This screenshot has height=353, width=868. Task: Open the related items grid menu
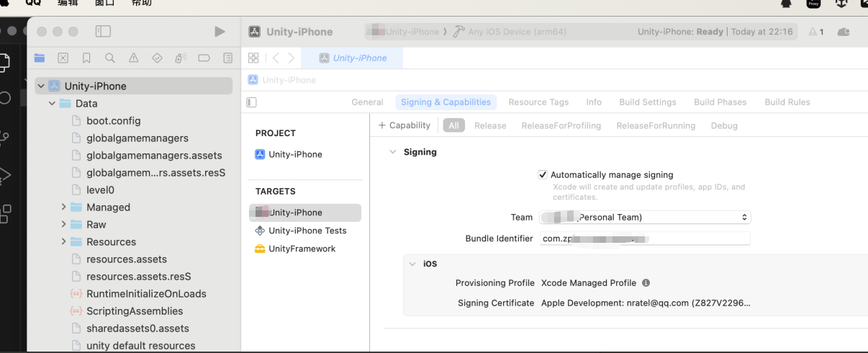(x=253, y=58)
